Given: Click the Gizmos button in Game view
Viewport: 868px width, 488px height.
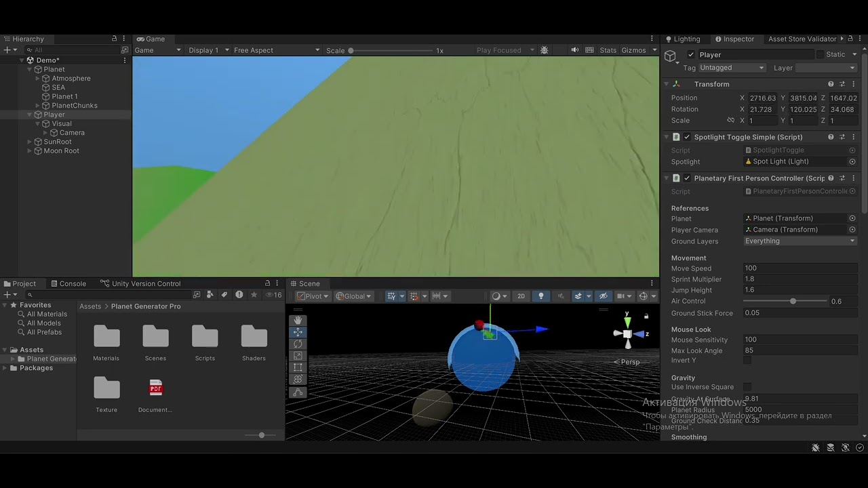Looking at the screenshot, I should pos(633,50).
